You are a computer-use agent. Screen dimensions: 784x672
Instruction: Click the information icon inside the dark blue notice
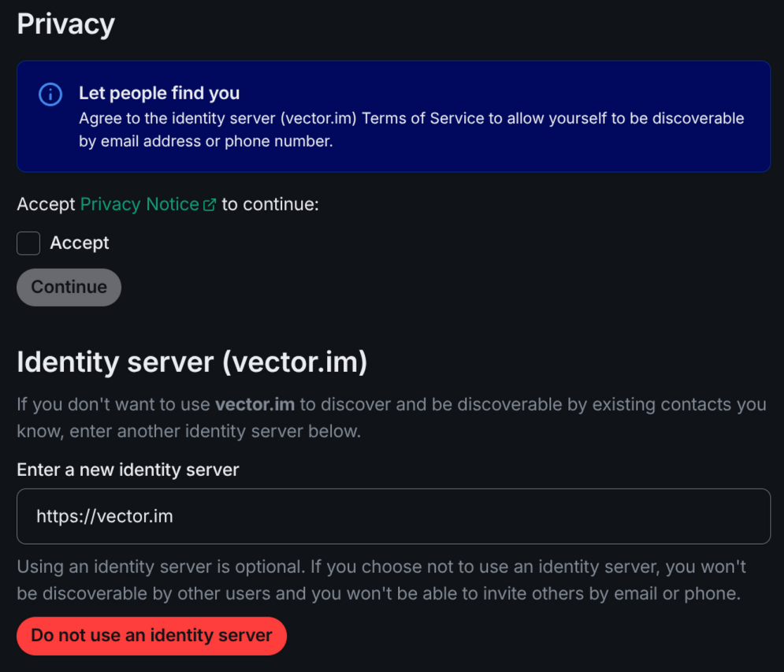coord(49,94)
